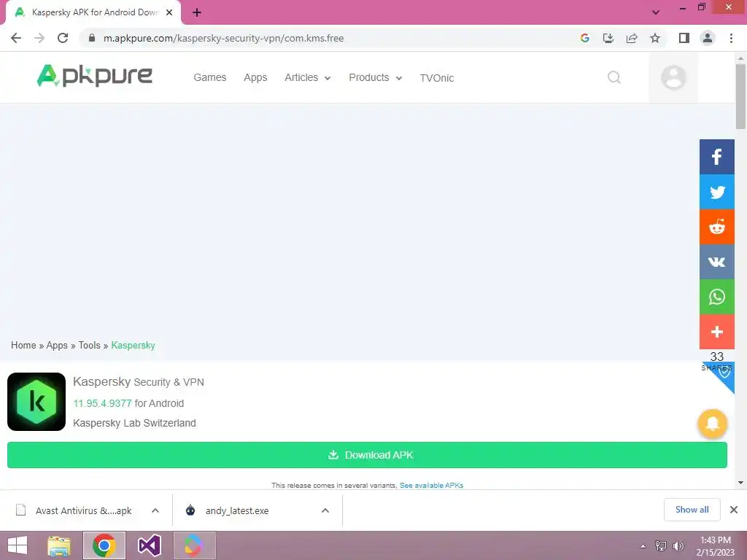747x560 pixels.
Task: Open the Chrome profile menu
Action: [x=708, y=38]
